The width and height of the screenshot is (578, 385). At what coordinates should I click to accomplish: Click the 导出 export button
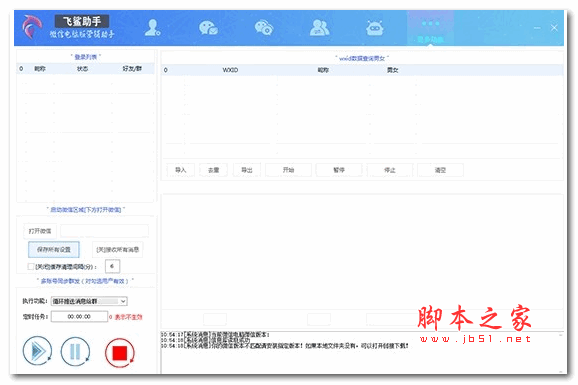tap(247, 170)
